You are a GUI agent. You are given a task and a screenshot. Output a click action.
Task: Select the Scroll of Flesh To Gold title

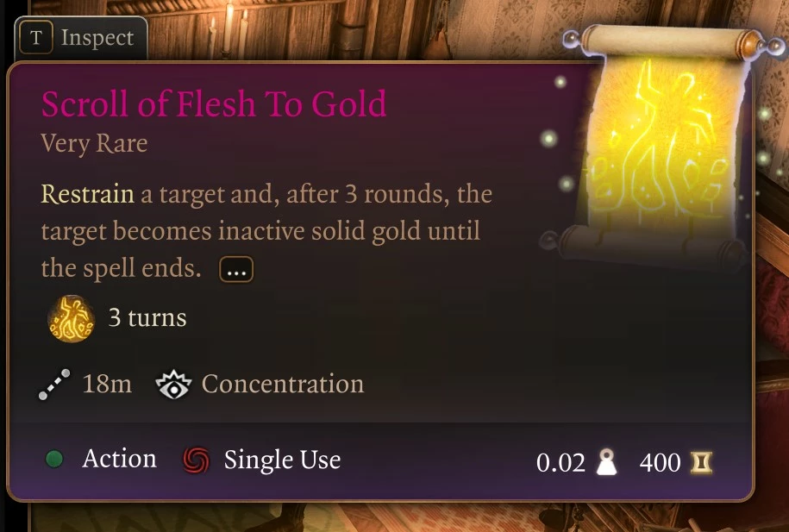tap(214, 103)
